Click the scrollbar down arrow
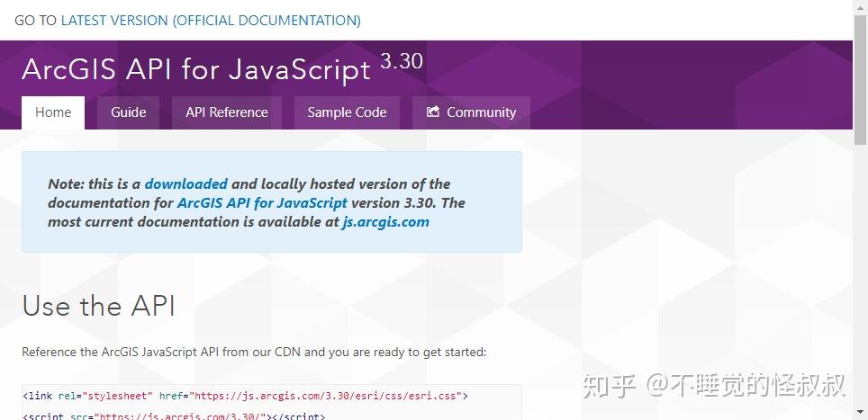 (x=860, y=412)
